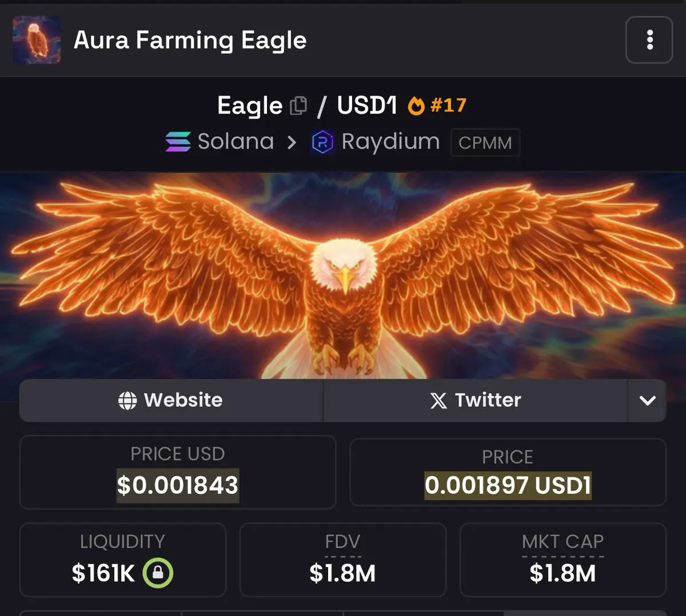Open the three-dot options menu
Viewport: 686px width, 616px height.
[x=649, y=40]
